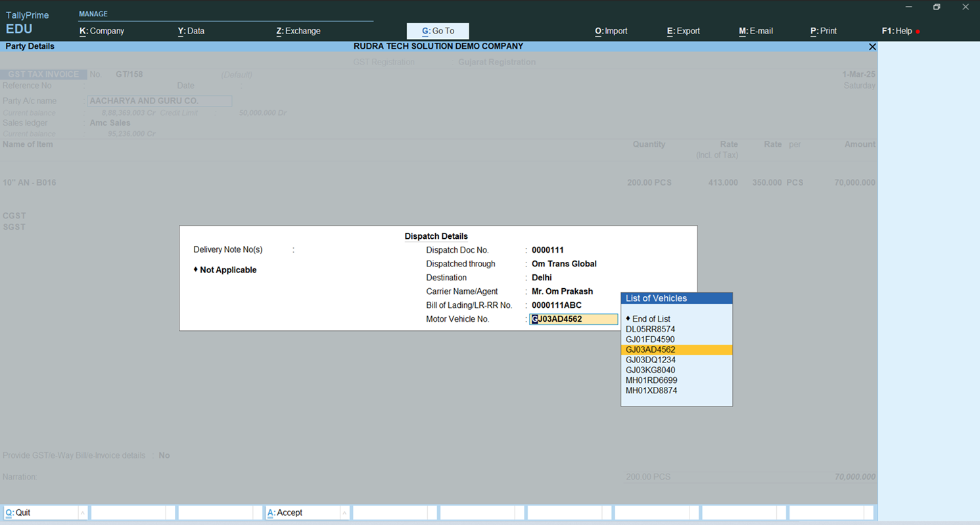
Task: Open the Data menu
Action: (x=191, y=31)
